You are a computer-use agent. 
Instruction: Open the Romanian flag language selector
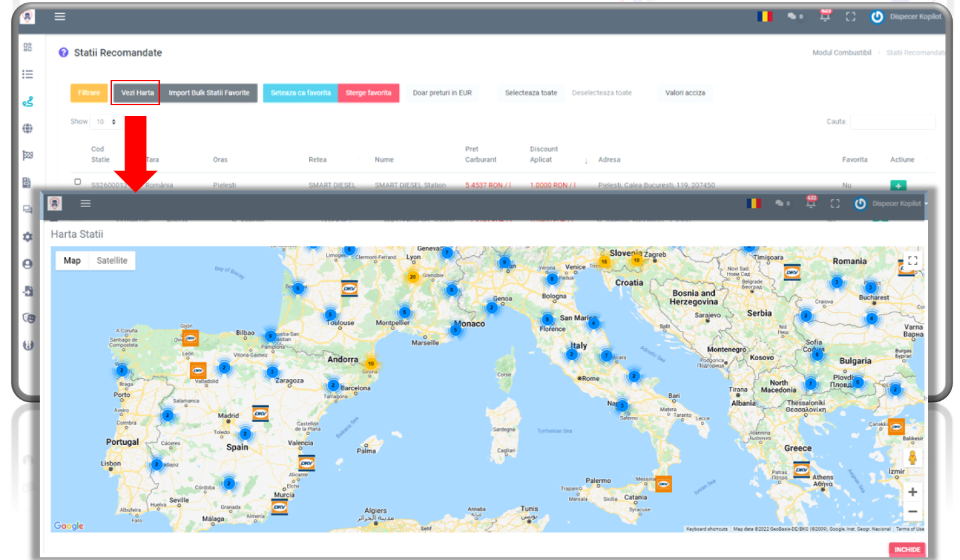pyautogui.click(x=764, y=17)
